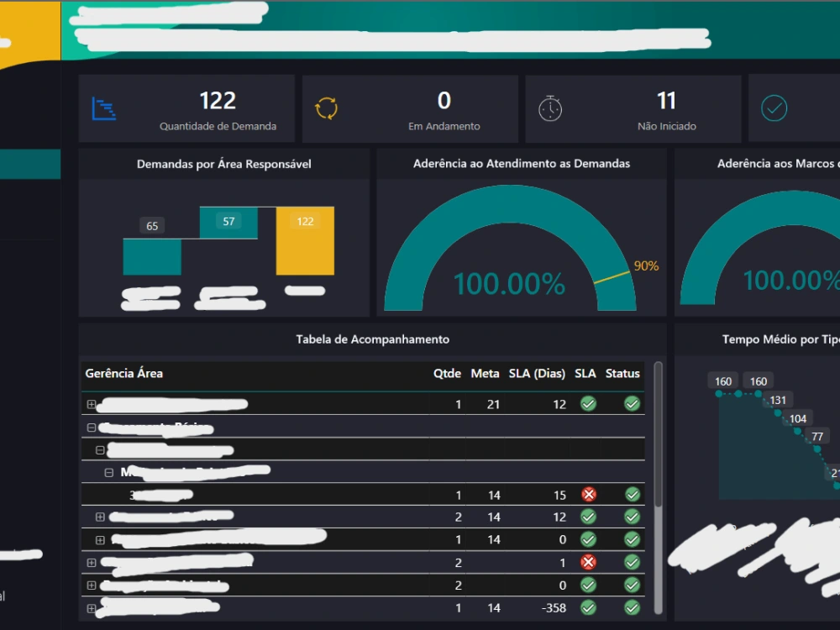Image resolution: width=840 pixels, height=630 pixels.
Task: Sort table by Meta column header
Action: click(485, 374)
